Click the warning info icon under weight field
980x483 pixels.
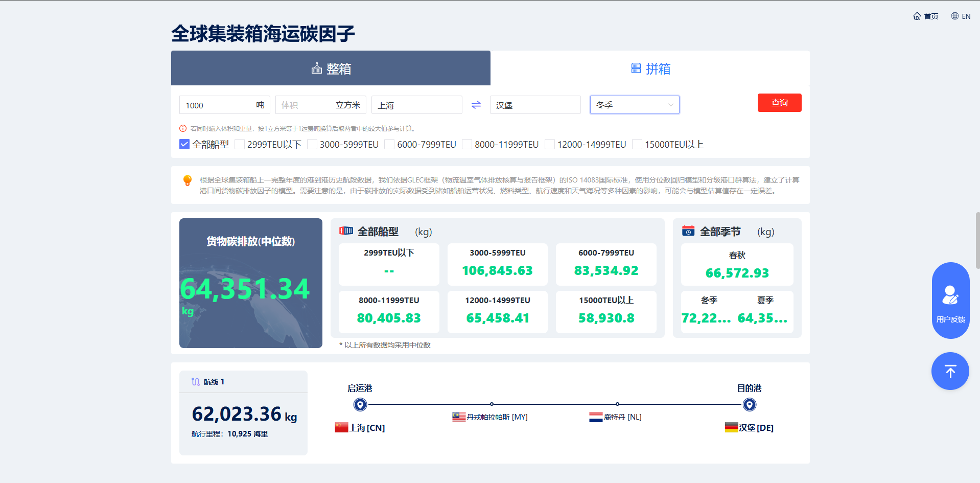(x=183, y=128)
